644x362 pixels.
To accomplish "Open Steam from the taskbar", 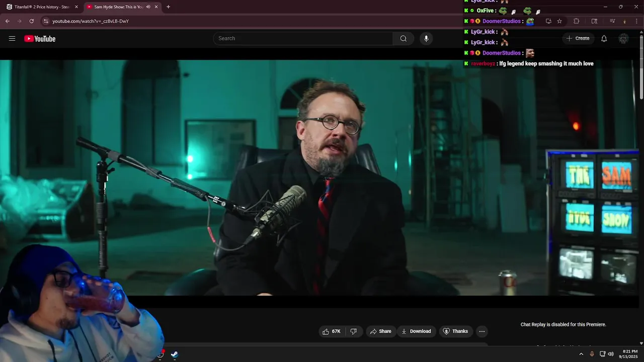I will tap(174, 354).
